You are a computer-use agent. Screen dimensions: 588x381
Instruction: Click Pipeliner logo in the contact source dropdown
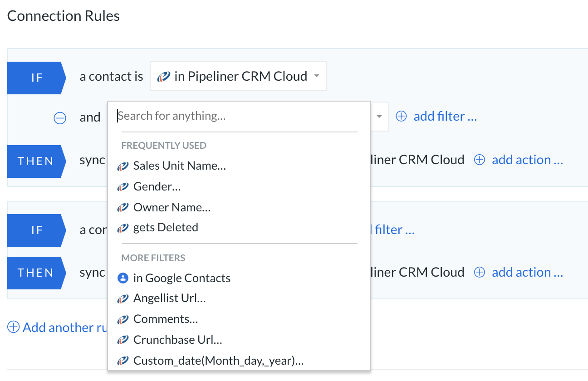tap(164, 77)
